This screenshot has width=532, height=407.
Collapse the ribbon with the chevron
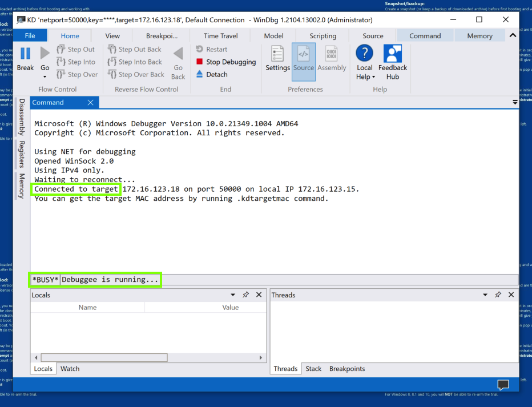[512, 35]
